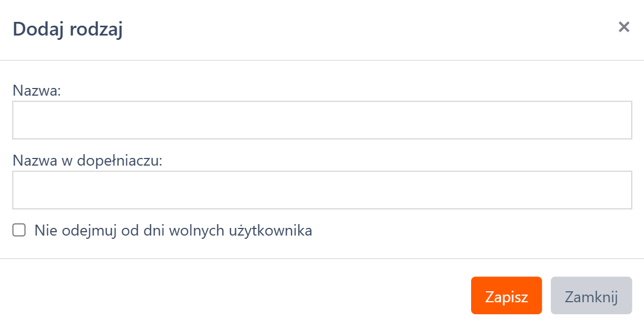Click the checkbox label text about dni wolnych
Viewport: 644px width, 323px height.
pos(173,231)
